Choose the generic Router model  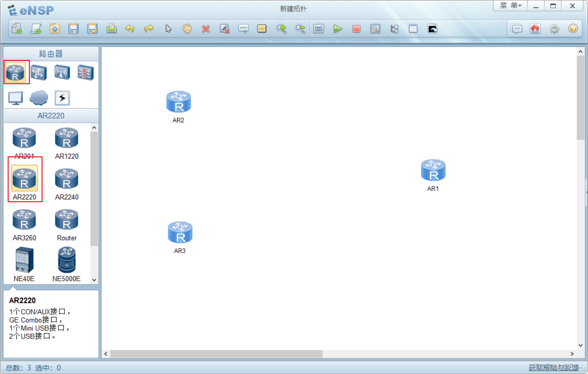coord(67,225)
